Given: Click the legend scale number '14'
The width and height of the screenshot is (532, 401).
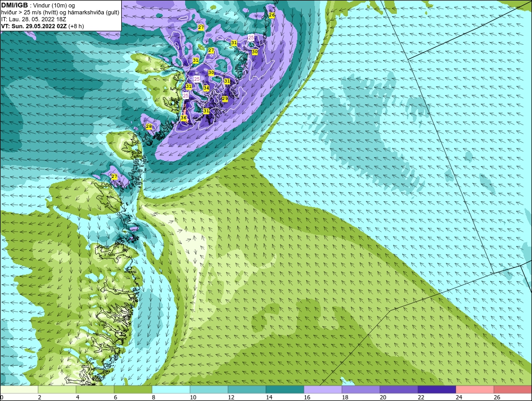Looking at the screenshot, I should coord(269,397).
